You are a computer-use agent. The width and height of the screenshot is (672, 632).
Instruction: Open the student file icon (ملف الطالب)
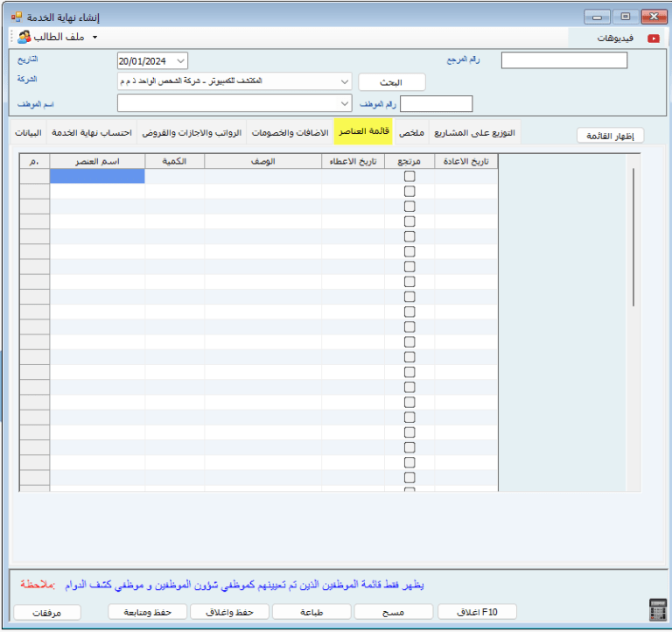(x=24, y=38)
